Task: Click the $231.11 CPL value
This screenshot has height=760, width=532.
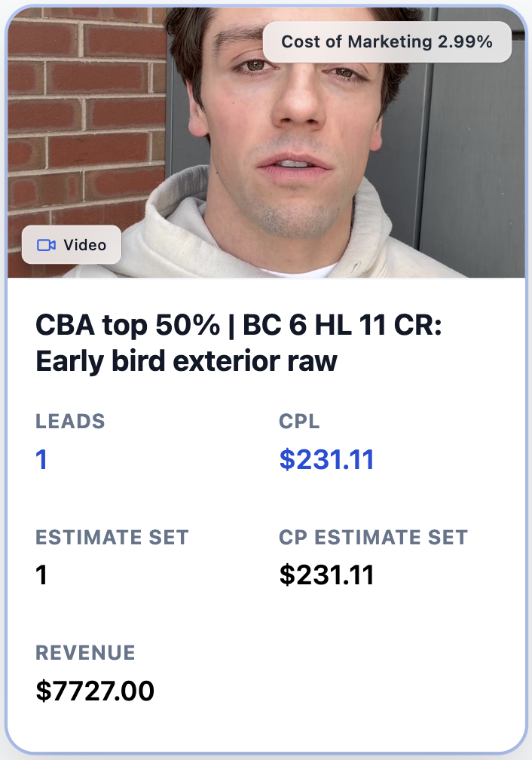Action: (326, 459)
